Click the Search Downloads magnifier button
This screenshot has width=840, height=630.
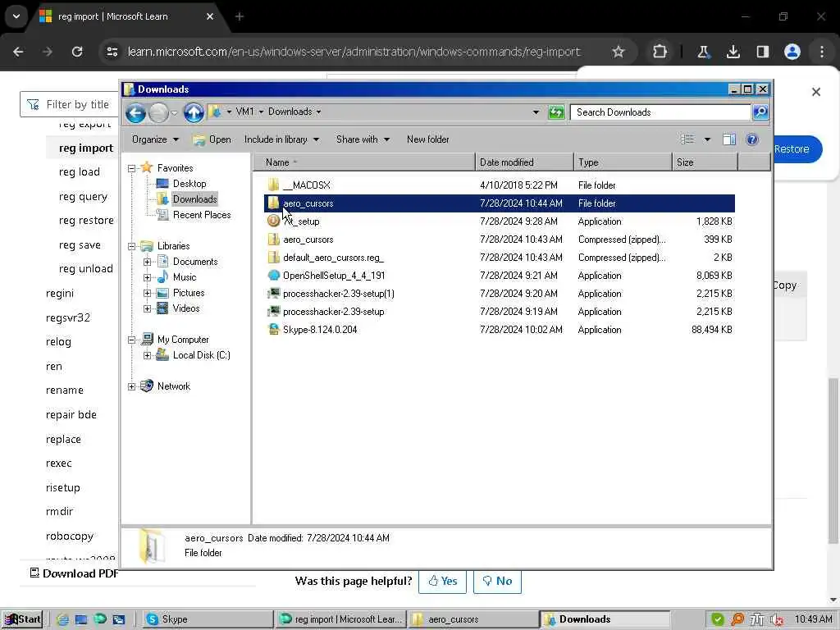pyautogui.click(x=760, y=112)
